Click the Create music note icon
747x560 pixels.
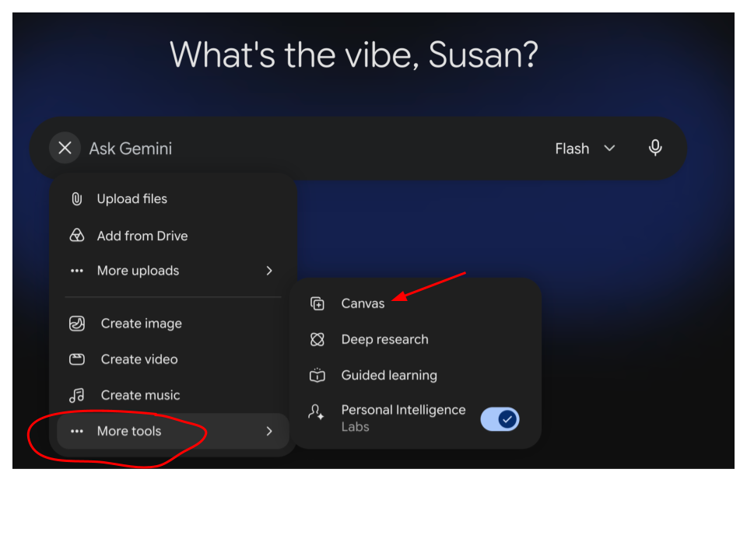click(x=77, y=395)
